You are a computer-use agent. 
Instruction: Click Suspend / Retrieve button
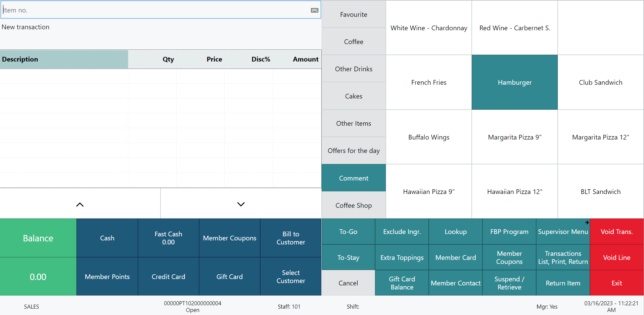coord(509,283)
